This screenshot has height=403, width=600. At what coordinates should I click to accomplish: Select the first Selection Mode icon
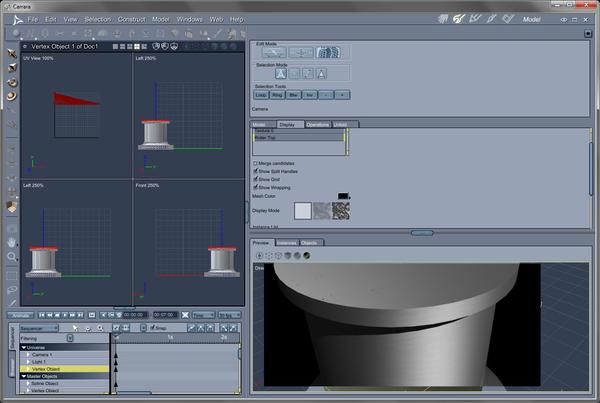tap(282, 73)
